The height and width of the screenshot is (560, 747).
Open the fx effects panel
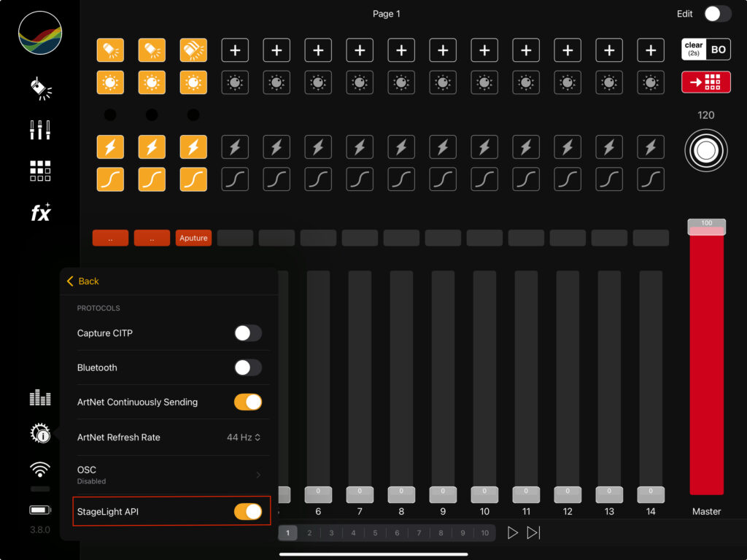[x=40, y=213]
